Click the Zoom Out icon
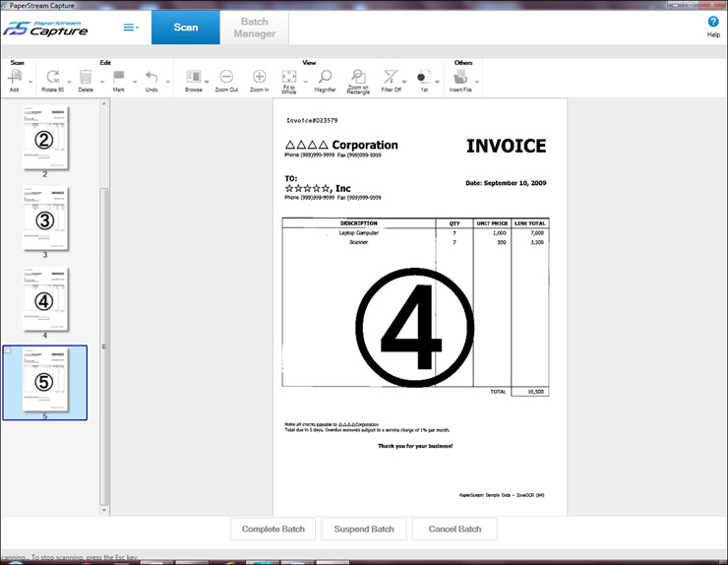This screenshot has width=728, height=565. 226,78
